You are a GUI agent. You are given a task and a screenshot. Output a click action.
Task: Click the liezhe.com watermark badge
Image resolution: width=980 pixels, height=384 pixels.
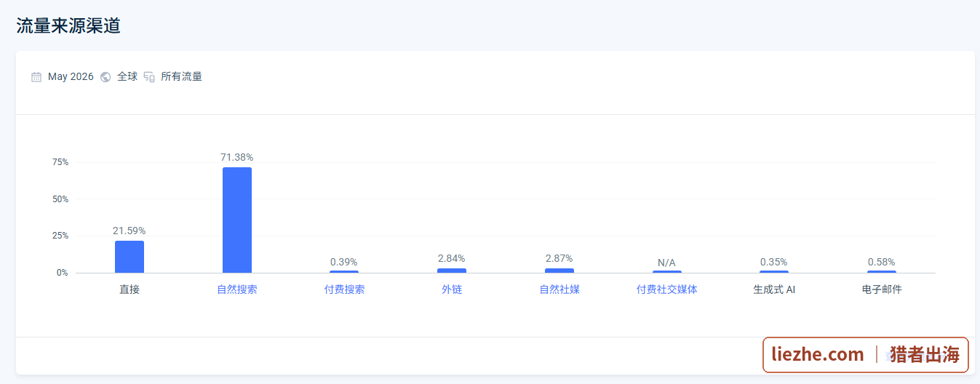coord(866,355)
